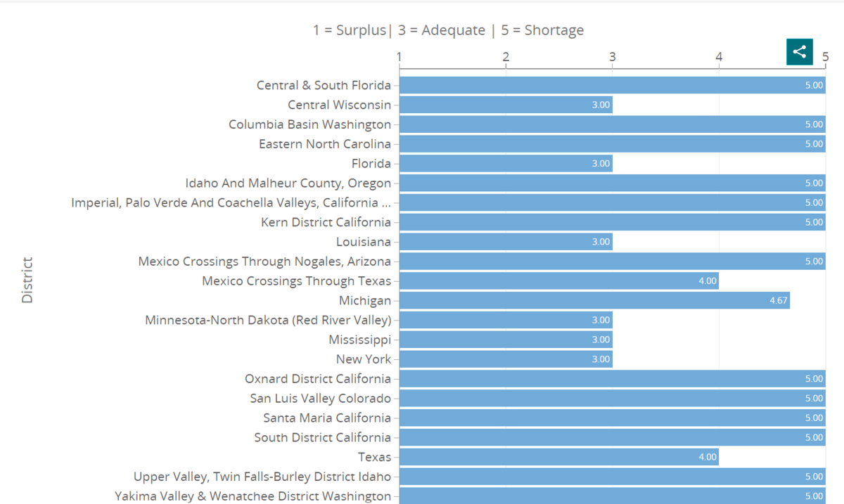This screenshot has height=504, width=844.
Task: Click the Surplus/Adequate/Shortage legend title
Action: click(x=449, y=30)
